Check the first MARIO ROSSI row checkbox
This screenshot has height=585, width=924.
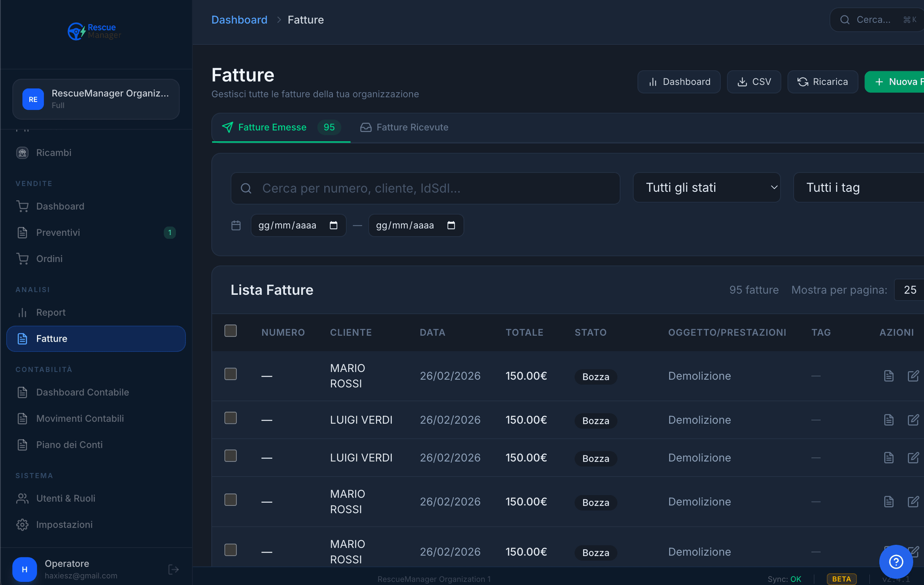pos(231,374)
